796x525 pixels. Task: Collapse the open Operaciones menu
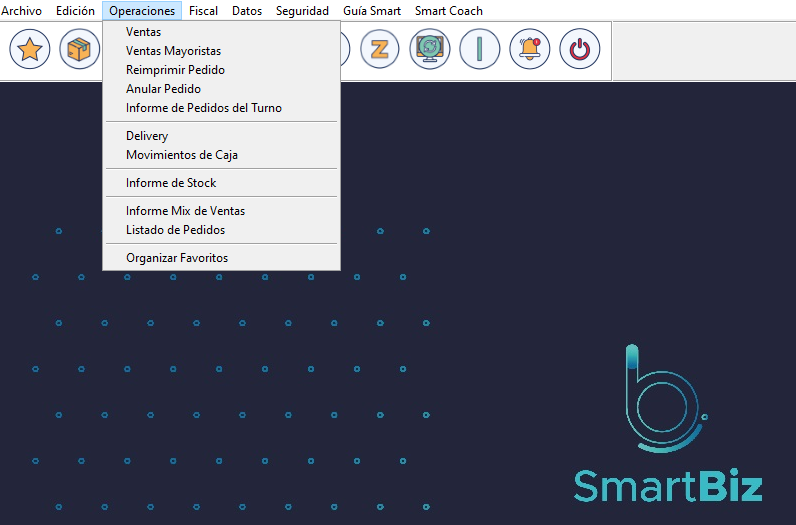click(x=142, y=11)
